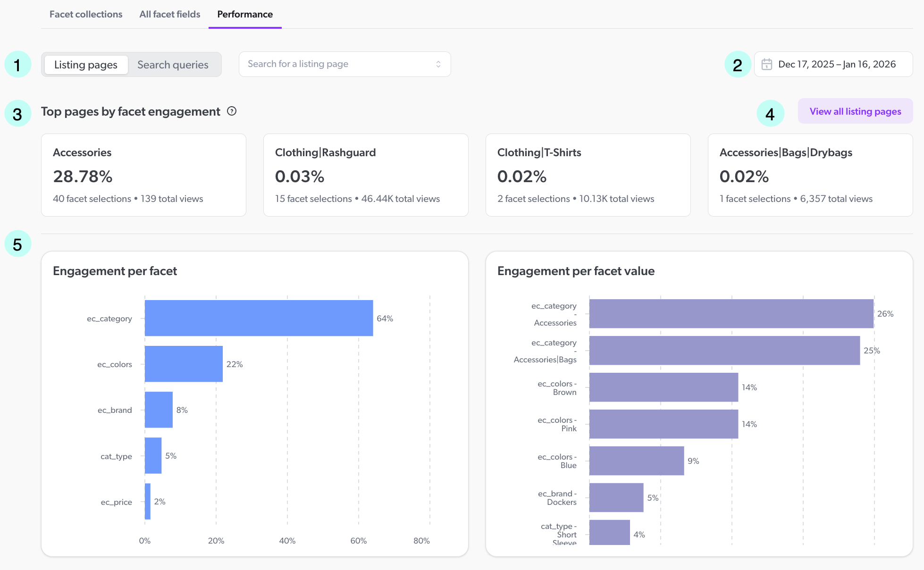924x570 pixels.
Task: Select the Clothing|Rashguard card
Action: coord(366,175)
